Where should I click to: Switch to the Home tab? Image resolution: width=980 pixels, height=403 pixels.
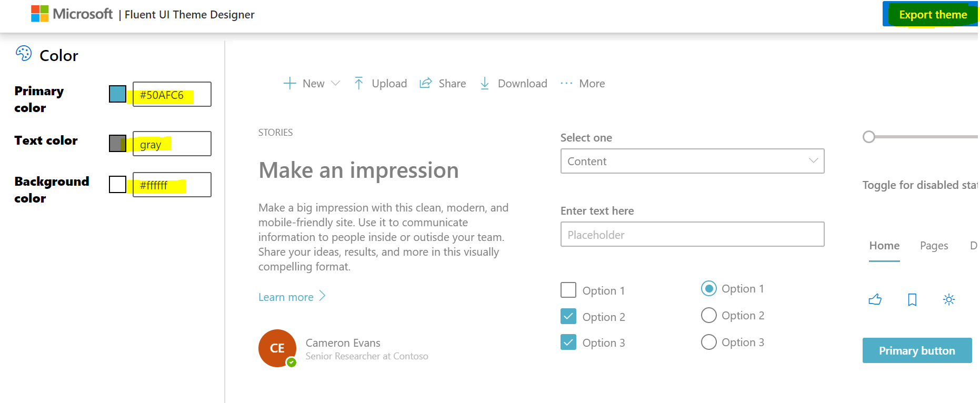click(x=884, y=245)
